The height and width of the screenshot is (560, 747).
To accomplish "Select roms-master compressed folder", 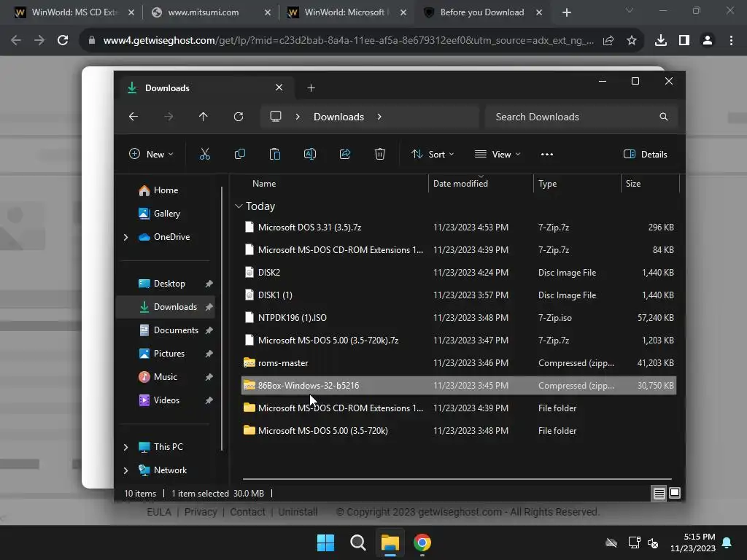I will pyautogui.click(x=459, y=363).
